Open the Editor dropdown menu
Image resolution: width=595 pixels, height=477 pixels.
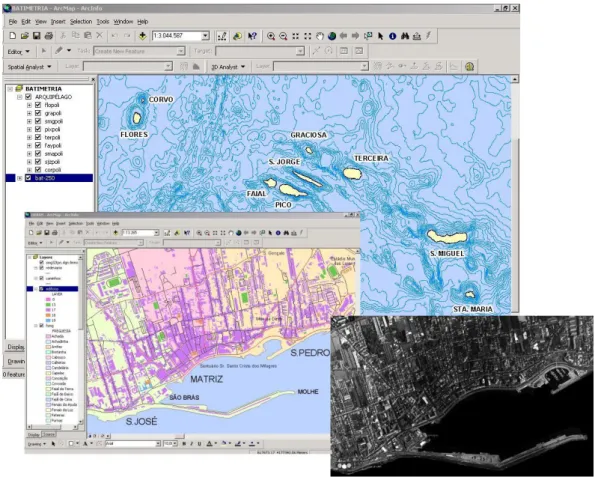(18, 51)
